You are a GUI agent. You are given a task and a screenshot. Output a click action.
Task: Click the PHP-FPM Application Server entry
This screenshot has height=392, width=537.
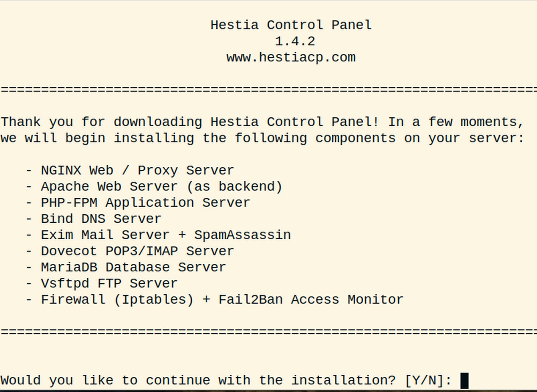coord(138,203)
